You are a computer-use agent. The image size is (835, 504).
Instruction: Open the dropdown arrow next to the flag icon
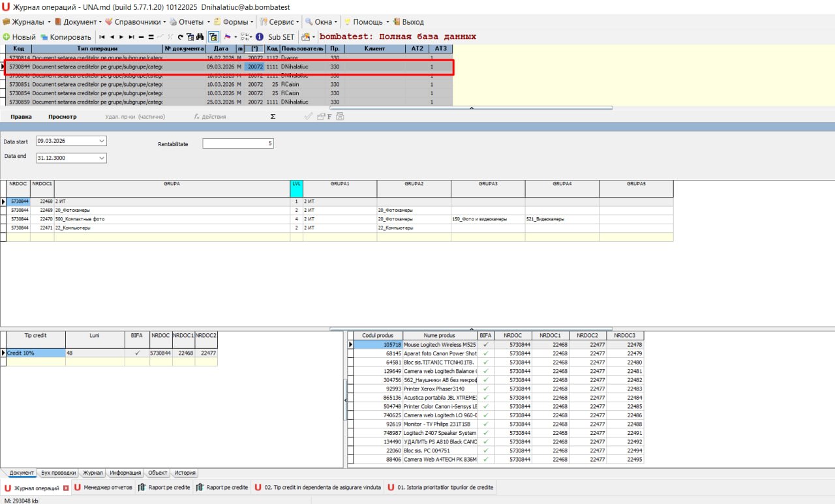[235, 37]
